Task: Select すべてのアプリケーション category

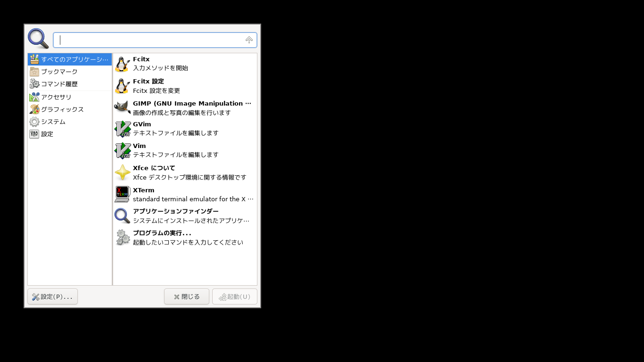Action: [x=70, y=59]
